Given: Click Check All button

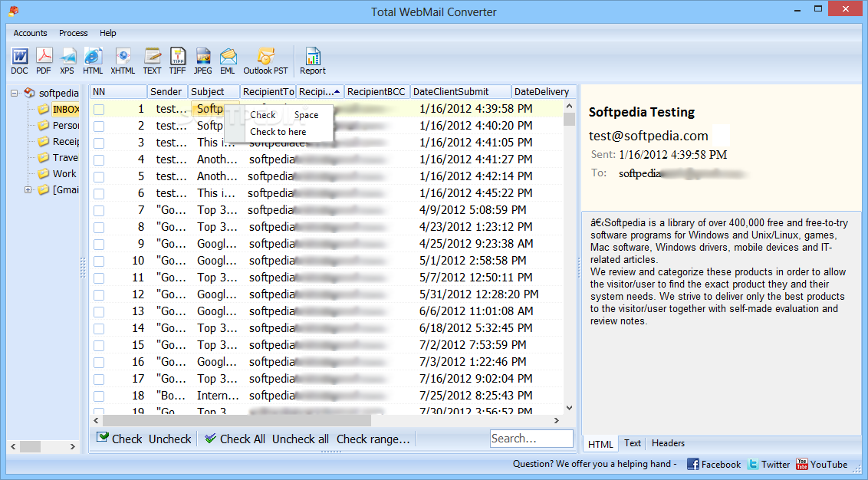Looking at the screenshot, I should 235,439.
